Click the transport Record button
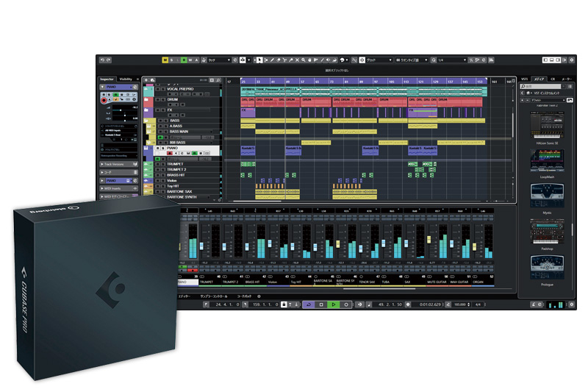 pyautogui.click(x=345, y=304)
